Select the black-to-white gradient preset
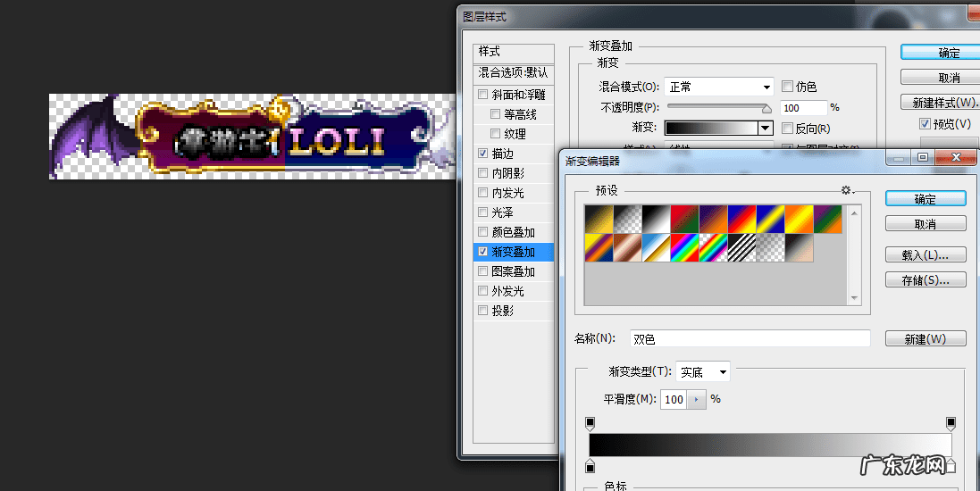 coord(657,220)
